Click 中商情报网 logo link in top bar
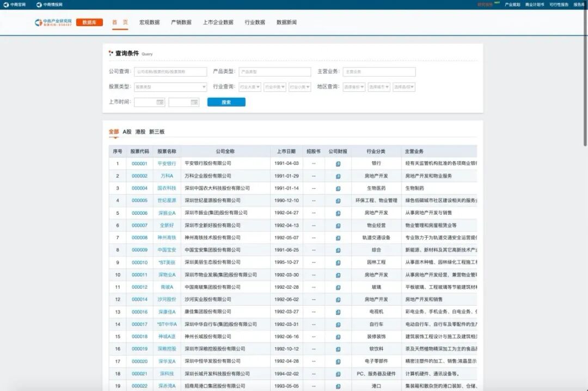Screen dimensions: 588x391 click(50, 4)
